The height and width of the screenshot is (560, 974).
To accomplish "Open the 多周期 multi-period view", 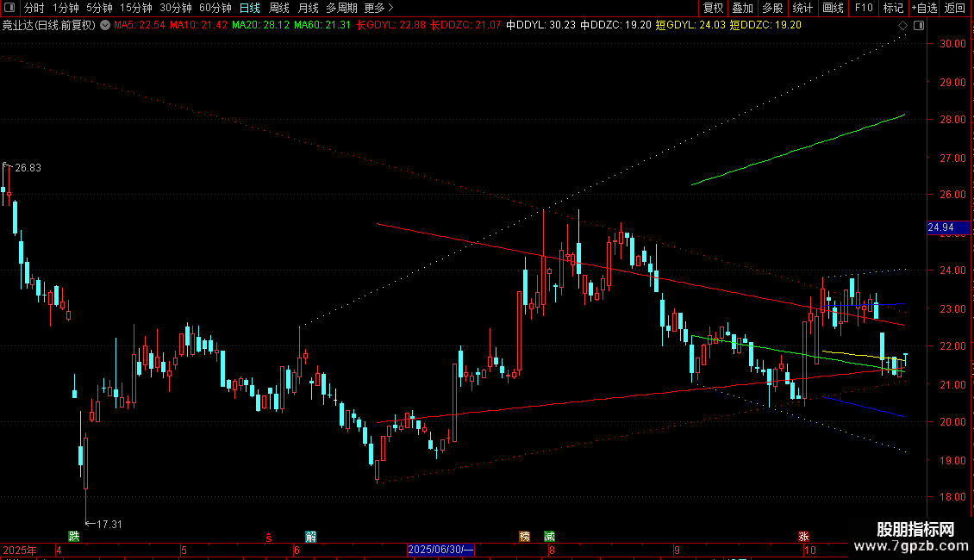I will pos(341,8).
